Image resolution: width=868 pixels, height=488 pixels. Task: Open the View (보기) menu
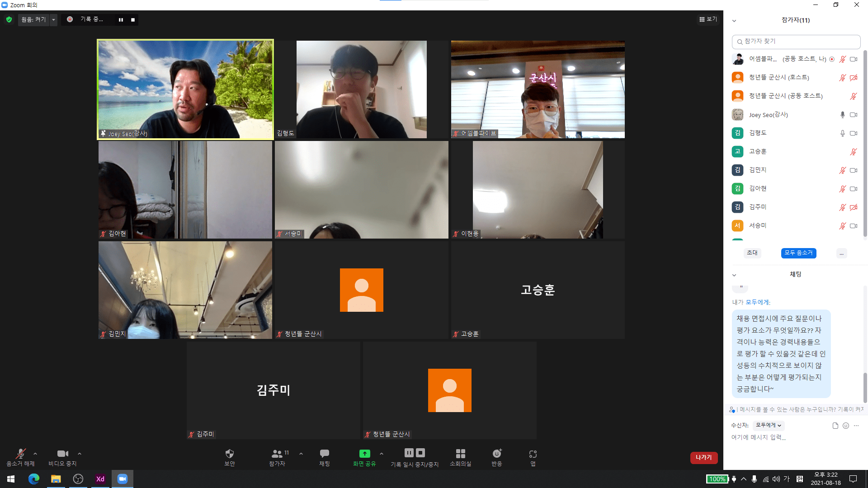tap(708, 19)
